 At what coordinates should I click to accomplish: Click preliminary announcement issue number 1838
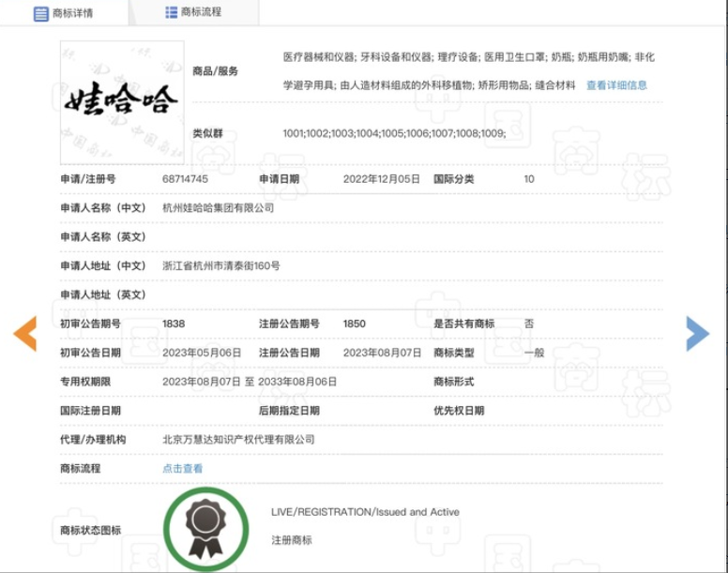click(x=174, y=324)
